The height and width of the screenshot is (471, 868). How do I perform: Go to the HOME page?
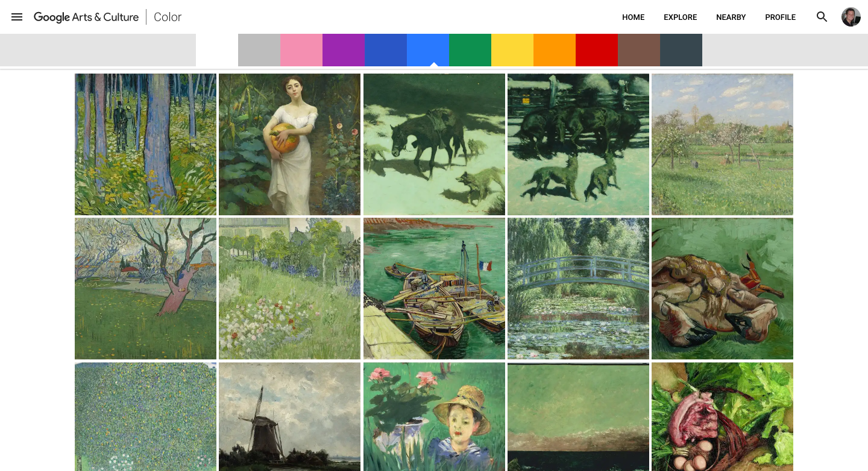(634, 17)
